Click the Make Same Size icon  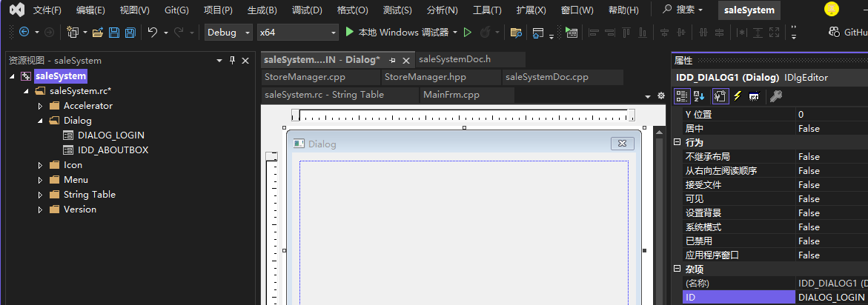[x=774, y=33]
